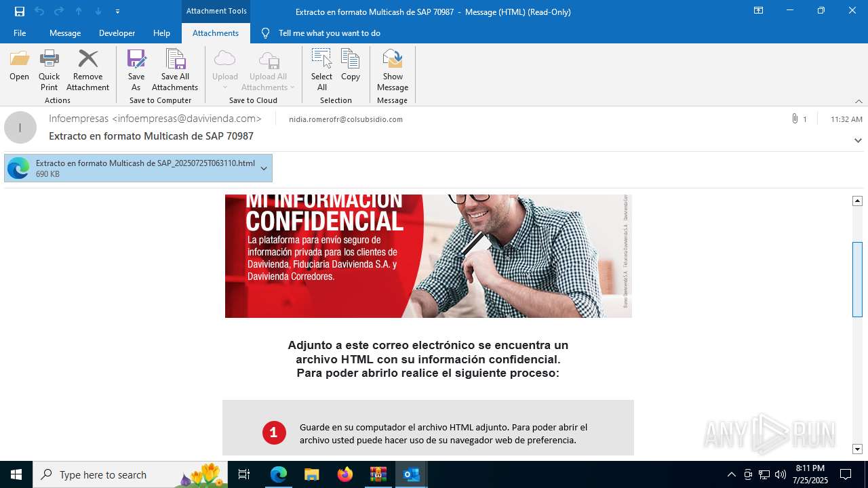Open Ribbon Display Options
Image resolution: width=868 pixels, height=488 pixels.
pos(758,11)
